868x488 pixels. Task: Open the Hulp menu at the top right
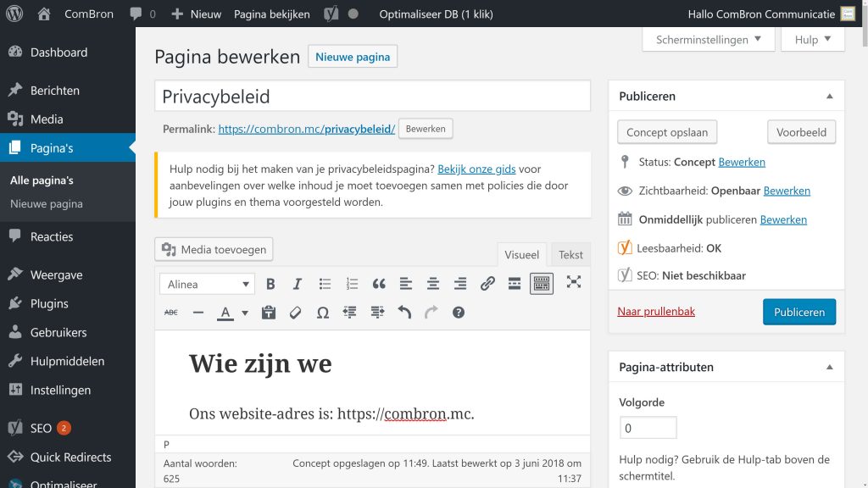coord(811,39)
